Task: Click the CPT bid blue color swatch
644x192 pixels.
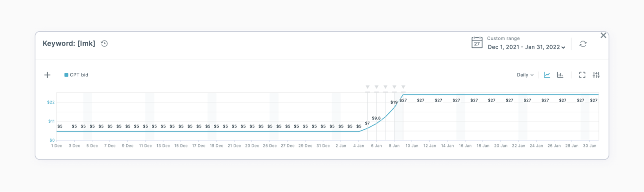Action: (x=66, y=75)
